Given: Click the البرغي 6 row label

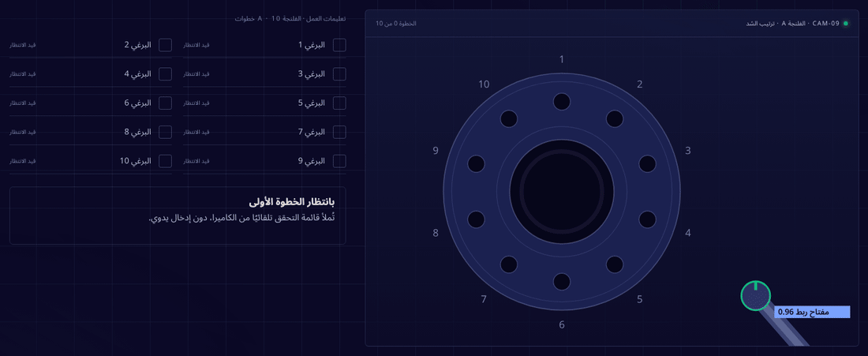Looking at the screenshot, I should [x=137, y=103].
